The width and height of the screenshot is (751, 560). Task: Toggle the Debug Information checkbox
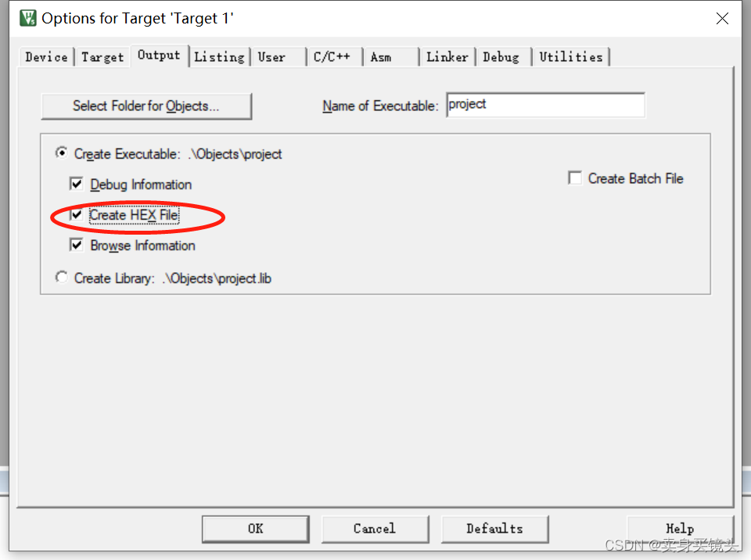pos(76,184)
